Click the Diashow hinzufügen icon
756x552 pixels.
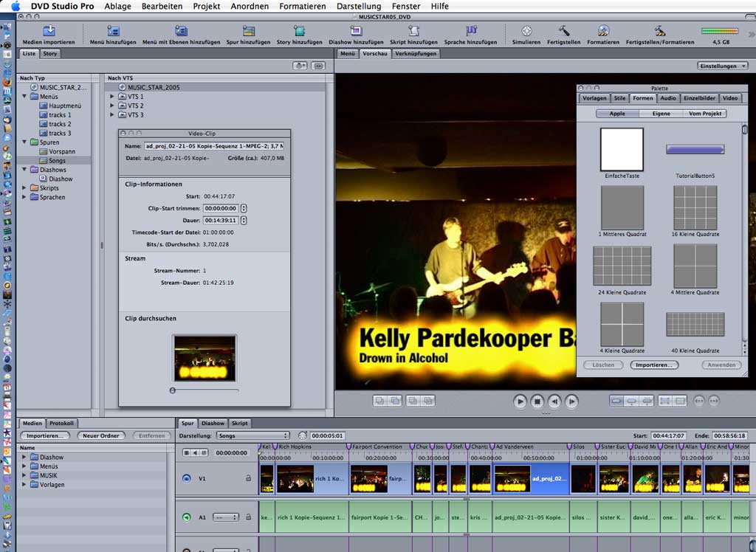tap(356, 31)
